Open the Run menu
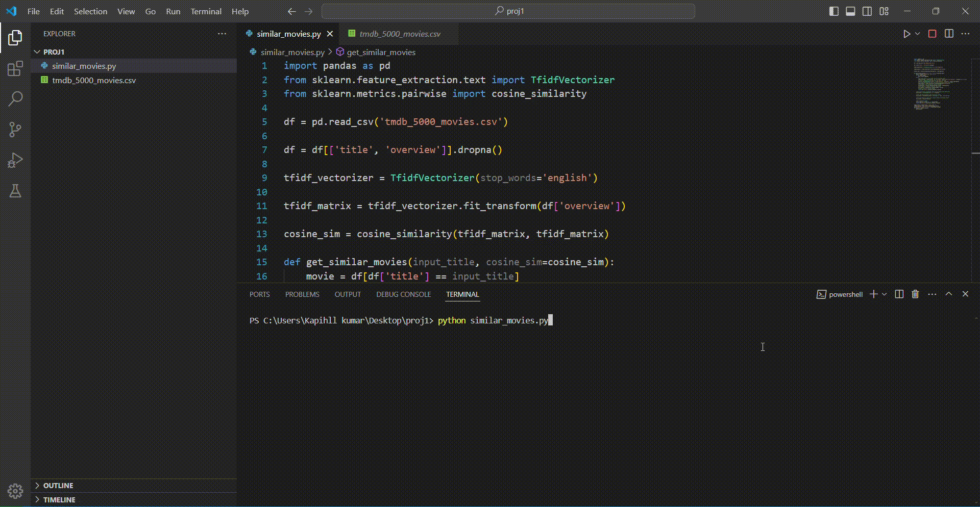Image resolution: width=980 pixels, height=507 pixels. pos(173,11)
